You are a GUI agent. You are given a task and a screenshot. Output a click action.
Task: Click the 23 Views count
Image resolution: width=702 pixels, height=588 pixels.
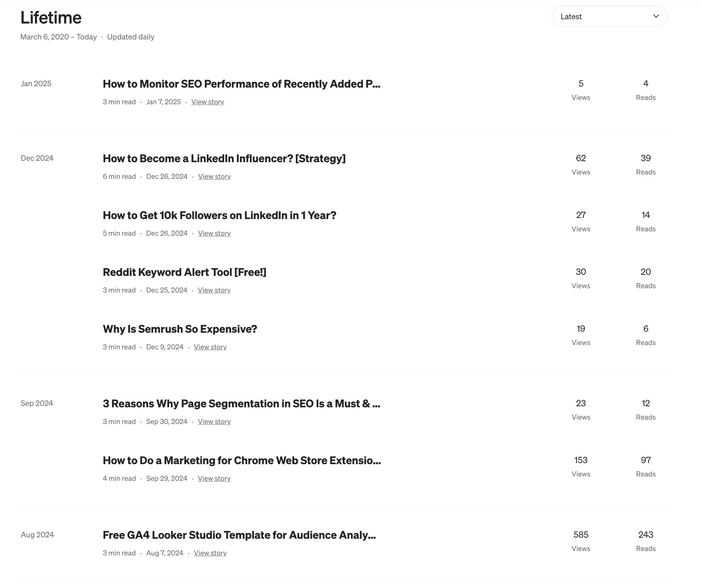tap(581, 403)
